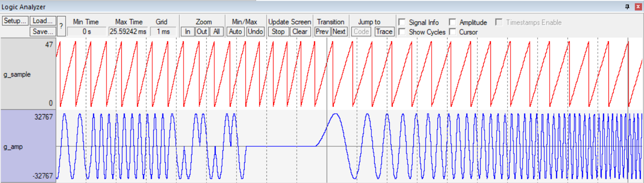Stop the screen update

point(278,32)
